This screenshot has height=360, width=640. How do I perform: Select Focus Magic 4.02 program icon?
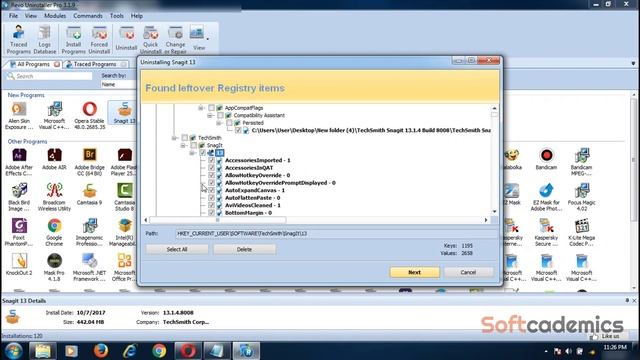(581, 197)
